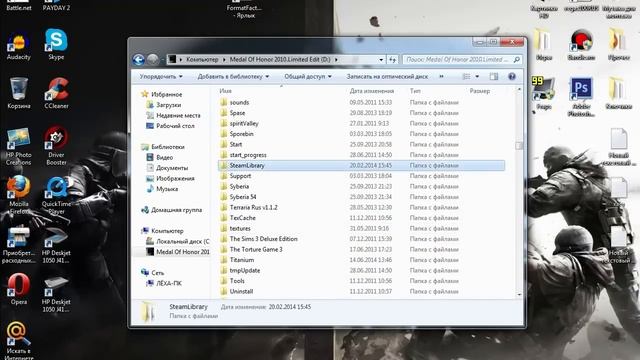Click the file list vertical scrollbar thumb
The image size is (640, 360).
[519, 146]
